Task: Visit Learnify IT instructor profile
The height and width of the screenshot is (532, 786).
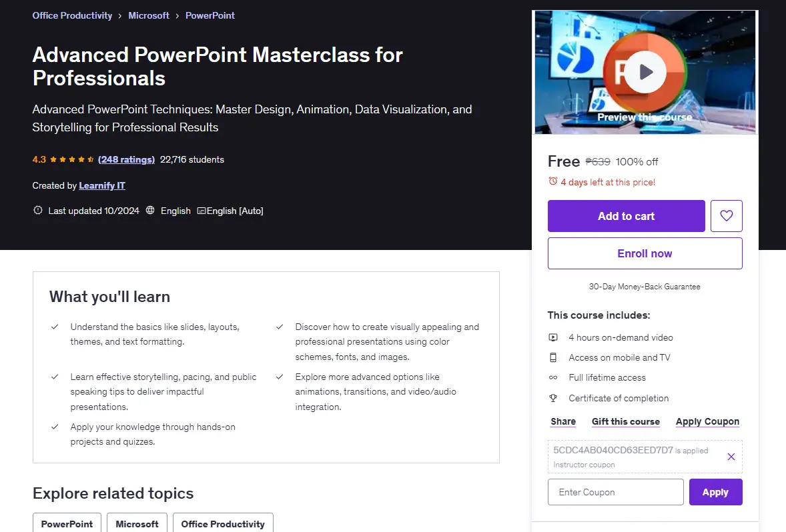Action: point(102,185)
